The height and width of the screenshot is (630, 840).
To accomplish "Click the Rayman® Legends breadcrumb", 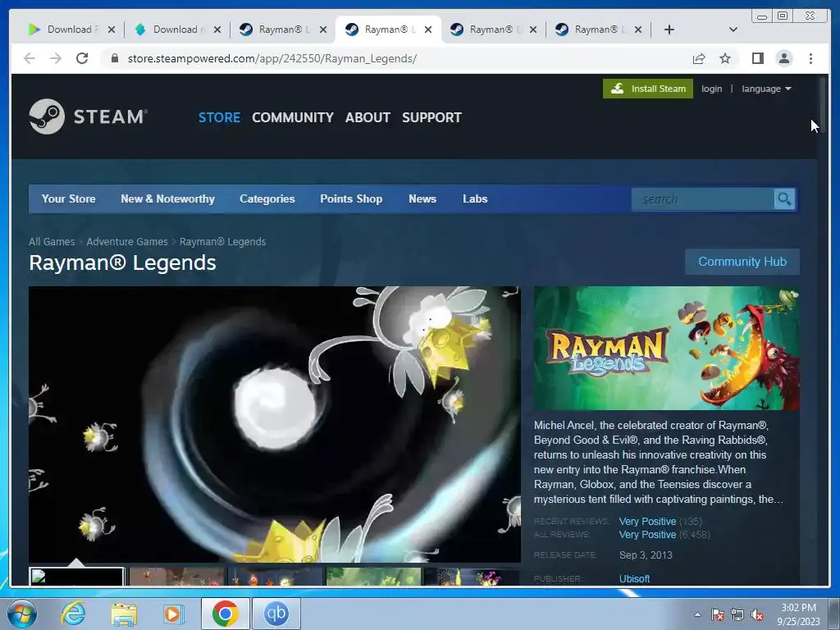I will tap(223, 242).
